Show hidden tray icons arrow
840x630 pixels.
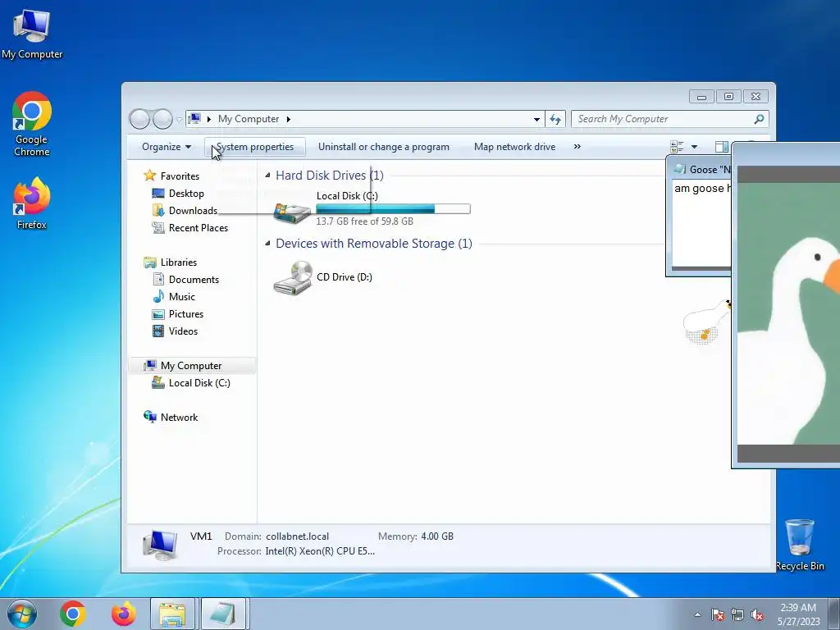click(x=697, y=614)
